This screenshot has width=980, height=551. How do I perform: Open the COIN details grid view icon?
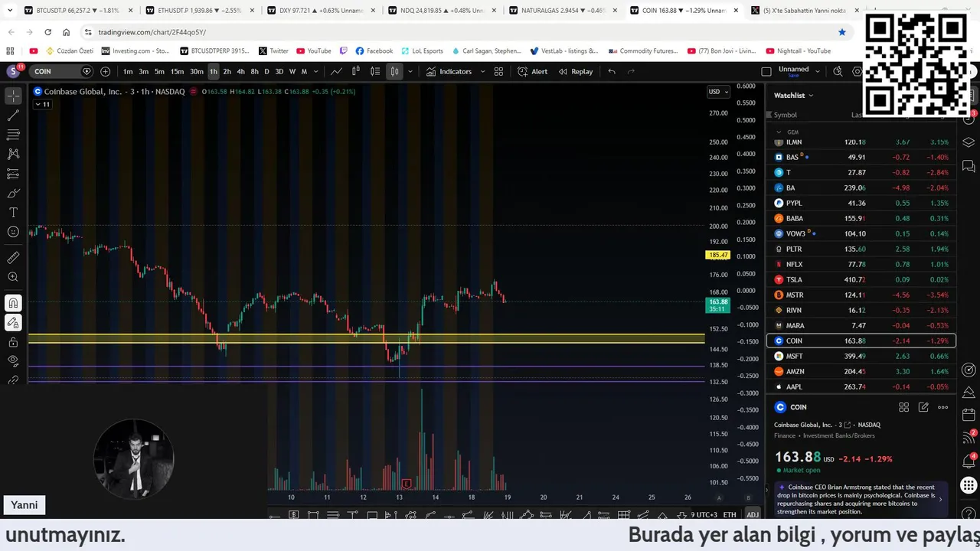coord(903,407)
